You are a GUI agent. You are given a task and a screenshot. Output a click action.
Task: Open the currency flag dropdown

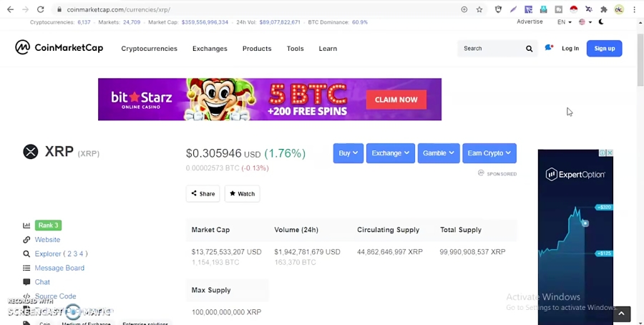click(585, 21)
